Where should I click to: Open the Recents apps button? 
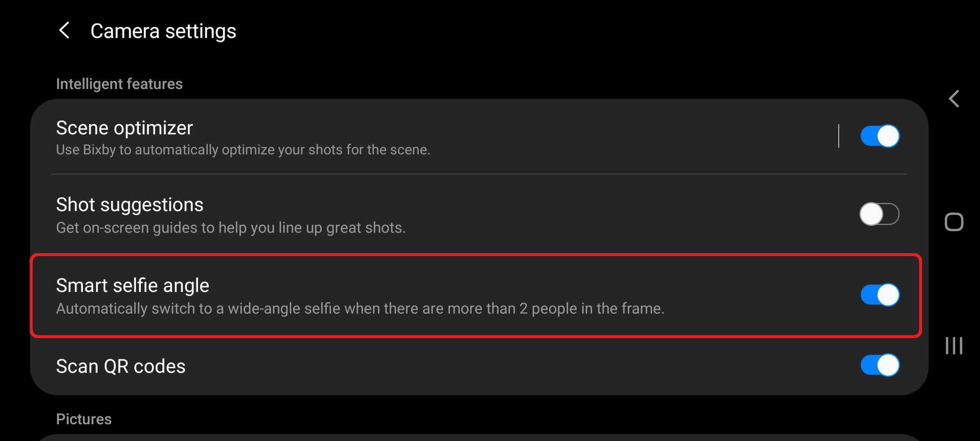click(x=954, y=345)
